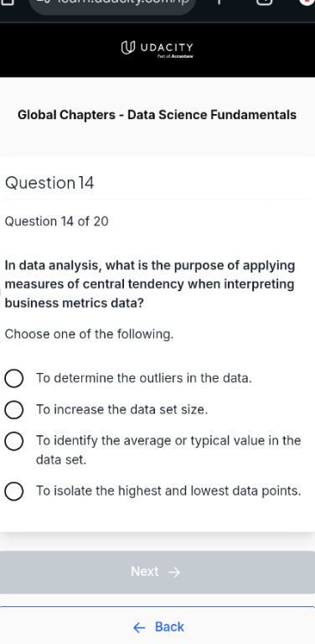Screen dimensions: 315x644
Task: Click the Global Chapters - Data Science Fundamentals title
Action: coord(157,115)
